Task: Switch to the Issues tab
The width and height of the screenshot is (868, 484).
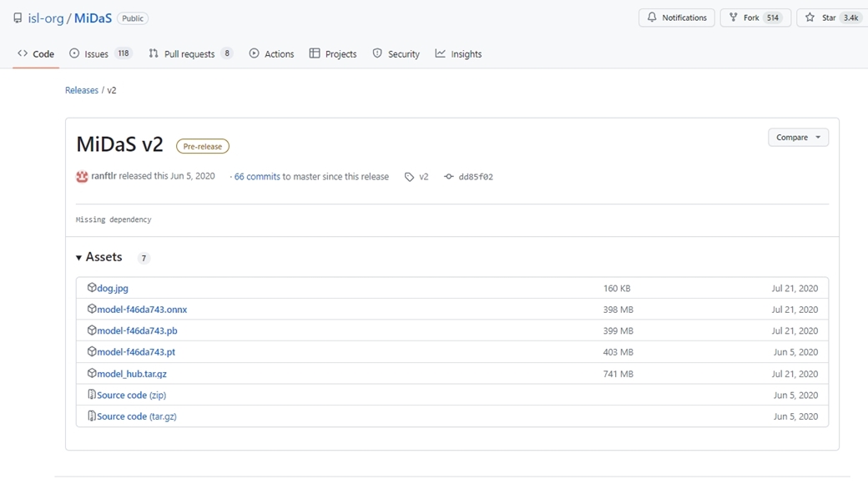Action: click(96, 54)
